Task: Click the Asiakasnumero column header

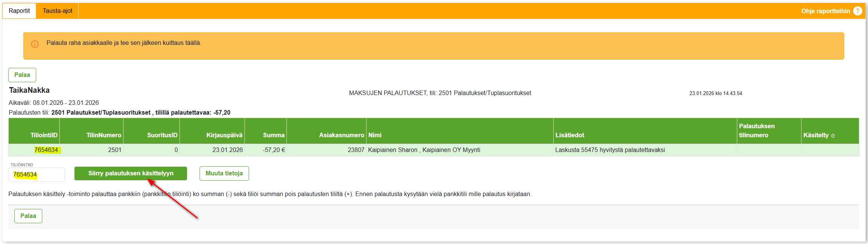Action: pyautogui.click(x=341, y=135)
